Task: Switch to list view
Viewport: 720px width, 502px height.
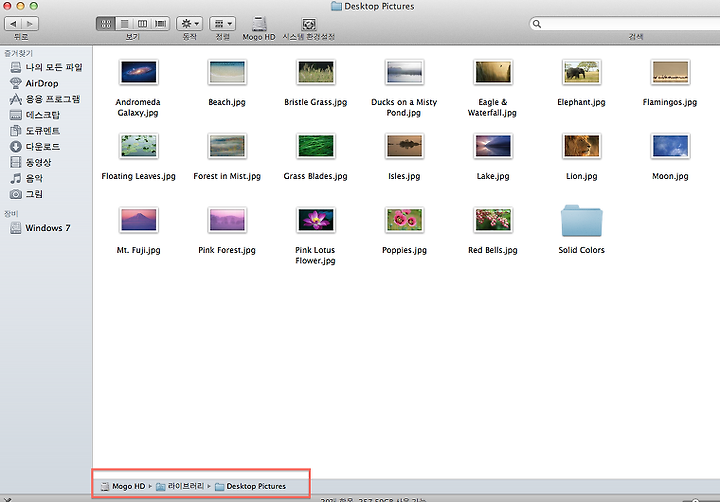Action: point(124,23)
